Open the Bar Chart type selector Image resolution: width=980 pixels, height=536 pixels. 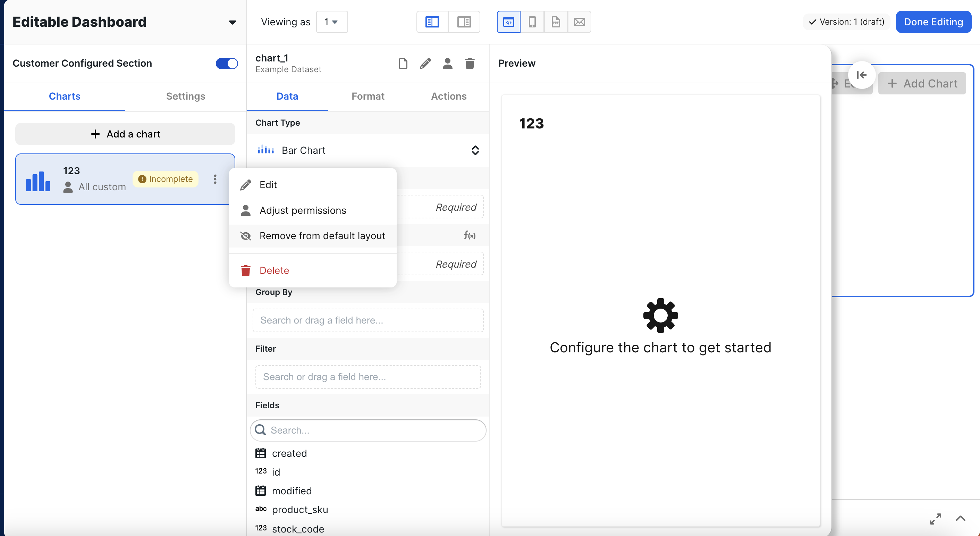[x=367, y=150]
